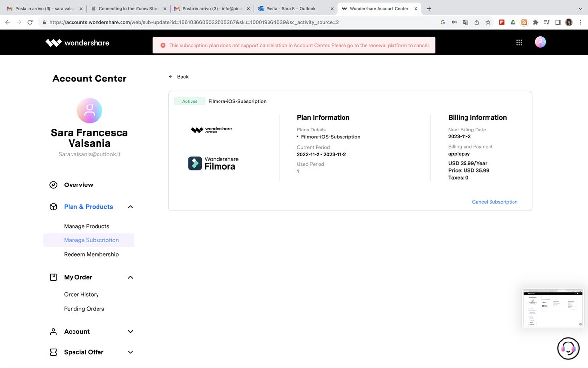The image size is (588, 368).
Task: Bookmark this page with the star icon
Action: coord(488,22)
